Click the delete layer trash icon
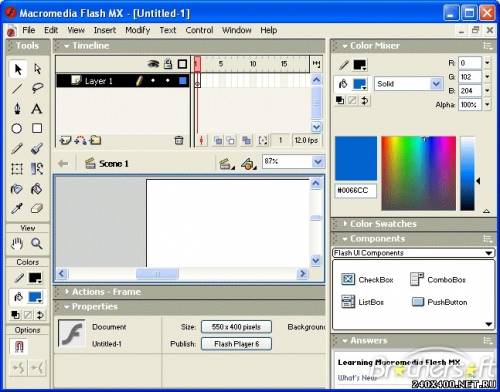 (x=179, y=140)
